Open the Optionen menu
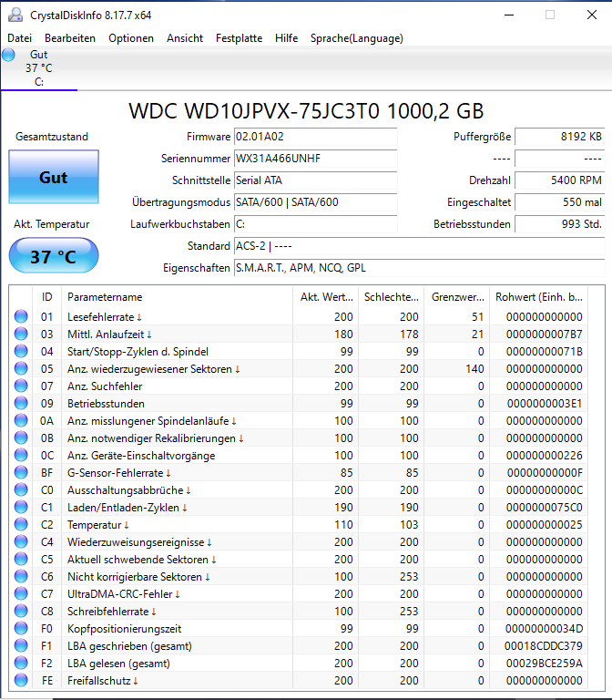Image resolution: width=612 pixels, height=700 pixels. point(131,38)
